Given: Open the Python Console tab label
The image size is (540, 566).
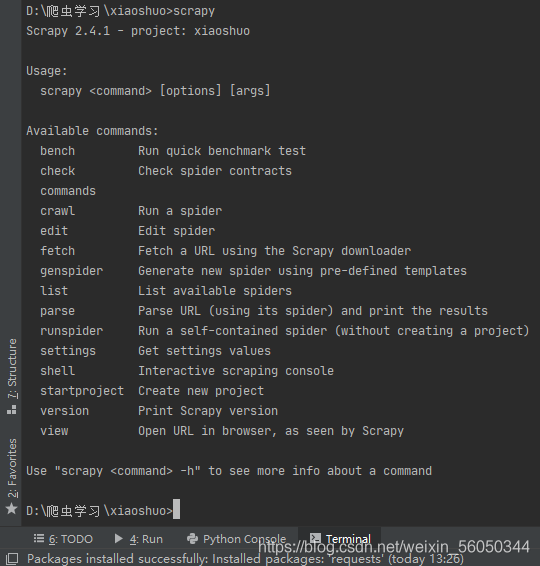Looking at the screenshot, I should click(244, 539).
